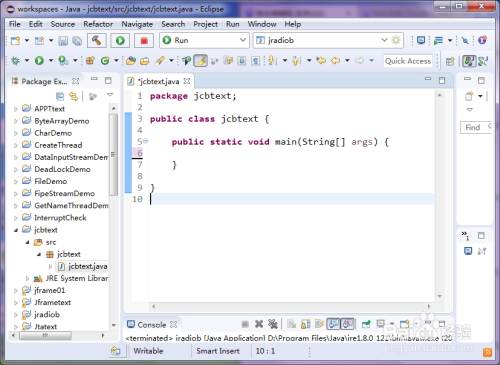Click the green Run button in toolbar
The height and width of the screenshot is (365, 500).
pyautogui.click(x=120, y=41)
